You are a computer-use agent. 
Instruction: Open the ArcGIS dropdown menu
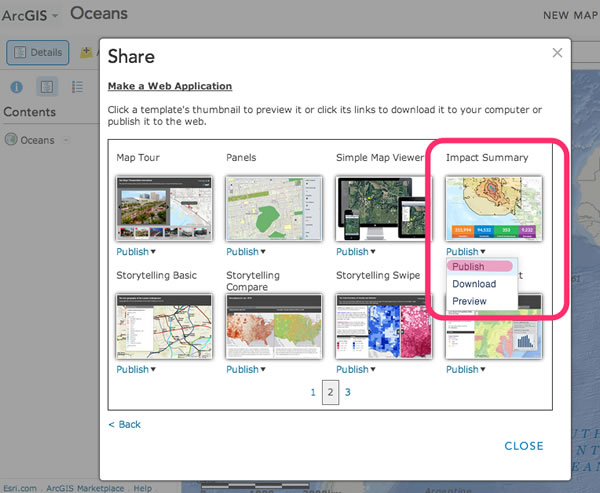(30, 16)
